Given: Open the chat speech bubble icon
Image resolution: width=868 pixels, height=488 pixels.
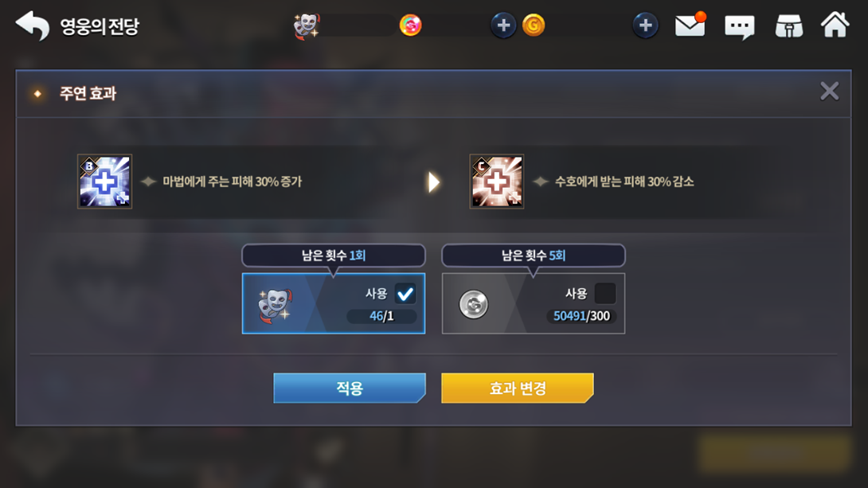Looking at the screenshot, I should [740, 26].
